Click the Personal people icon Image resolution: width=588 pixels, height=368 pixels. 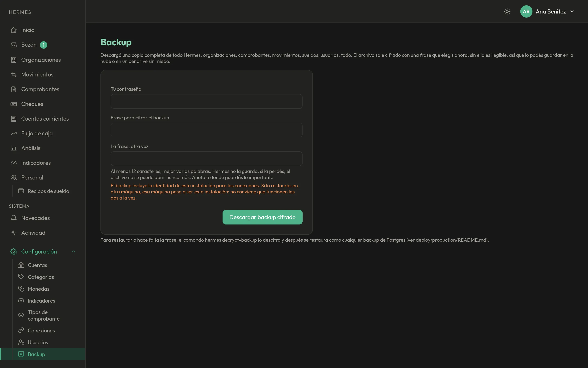pyautogui.click(x=14, y=178)
